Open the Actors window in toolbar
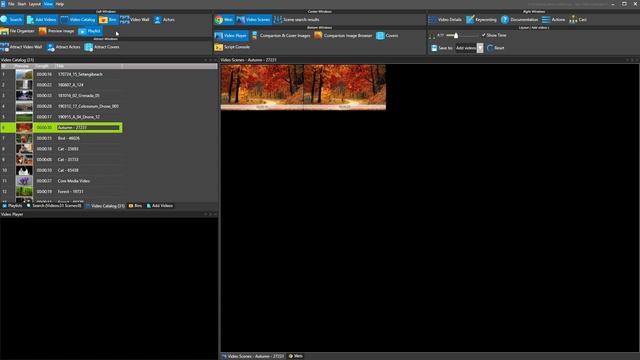This screenshot has width=640, height=360. [x=164, y=20]
